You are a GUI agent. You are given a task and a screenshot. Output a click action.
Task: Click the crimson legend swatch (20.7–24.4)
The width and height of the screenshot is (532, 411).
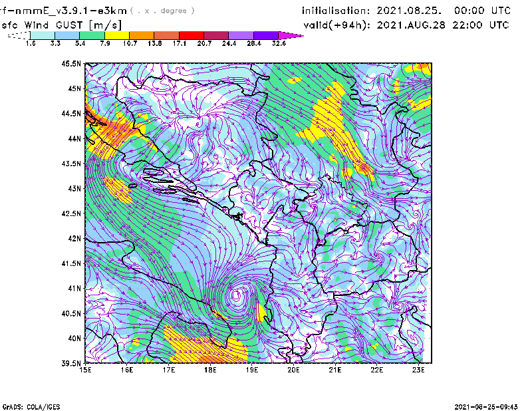(216, 35)
